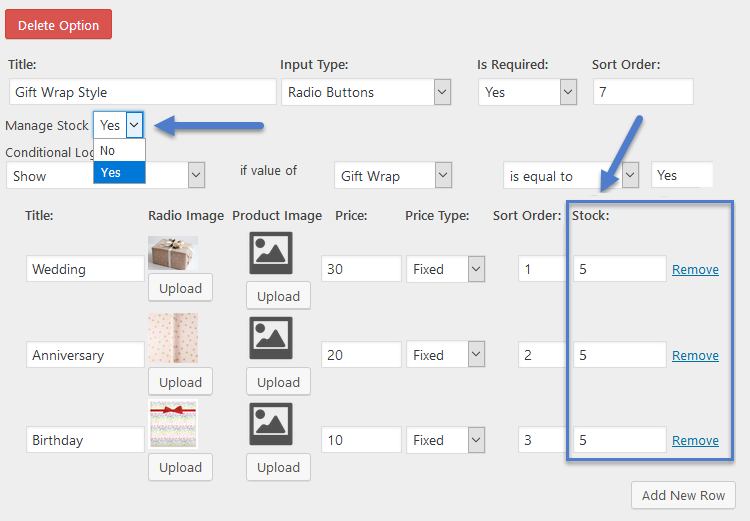The width and height of the screenshot is (750, 521).
Task: Remove the Birthday row
Action: 695,440
